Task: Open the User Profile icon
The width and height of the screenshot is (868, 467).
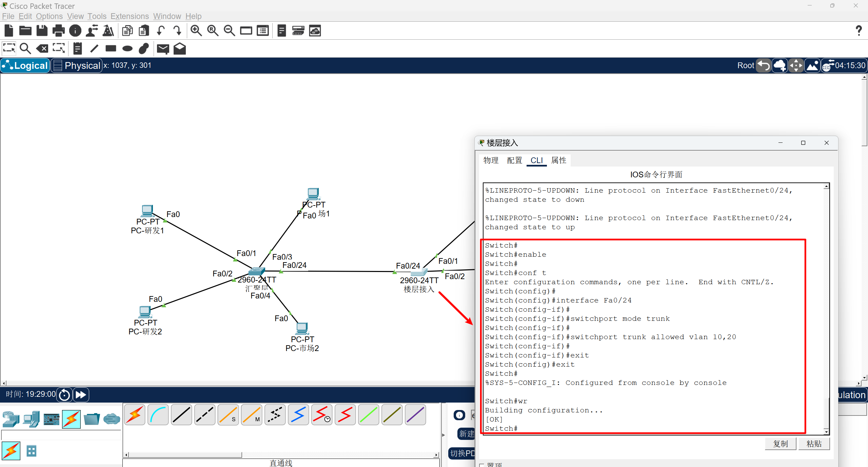Action: (92, 31)
